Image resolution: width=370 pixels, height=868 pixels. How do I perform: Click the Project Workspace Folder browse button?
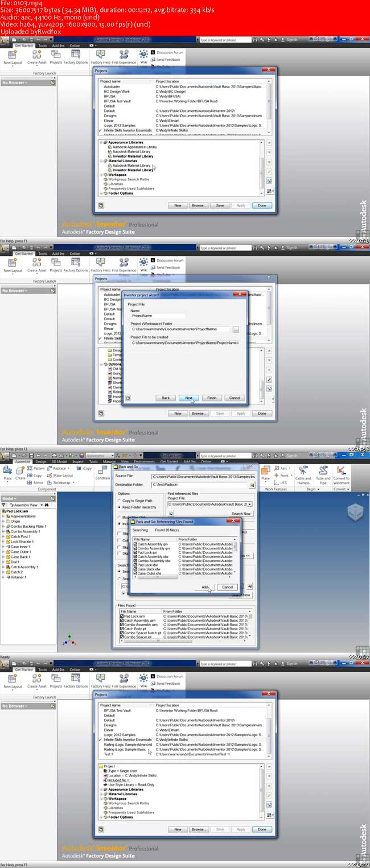pyautogui.click(x=236, y=329)
